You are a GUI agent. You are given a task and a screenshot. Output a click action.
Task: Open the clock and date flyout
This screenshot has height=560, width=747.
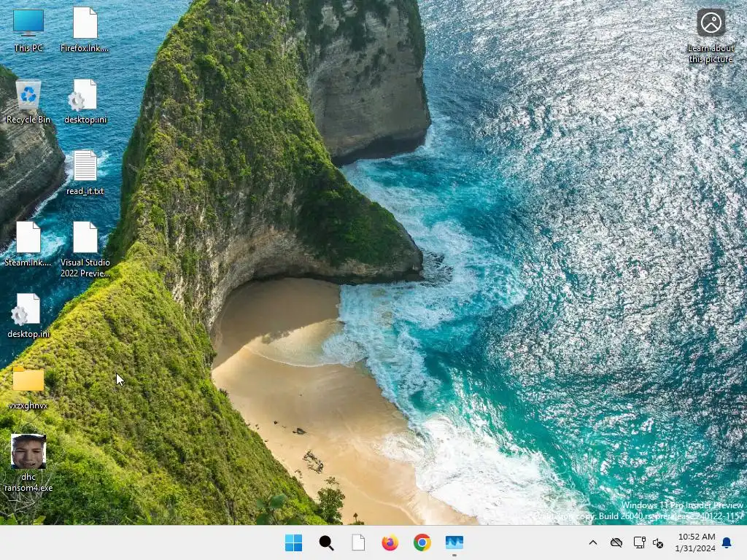tap(695, 542)
